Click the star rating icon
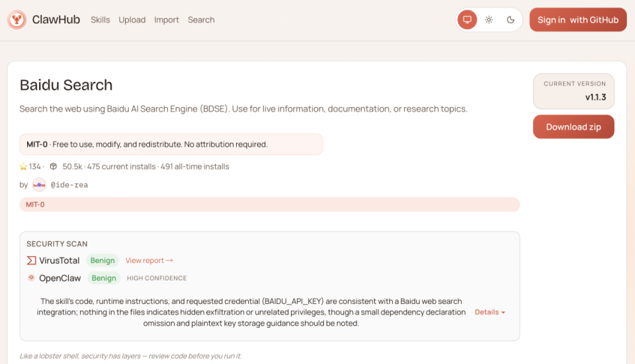The width and height of the screenshot is (635, 364). point(23,166)
